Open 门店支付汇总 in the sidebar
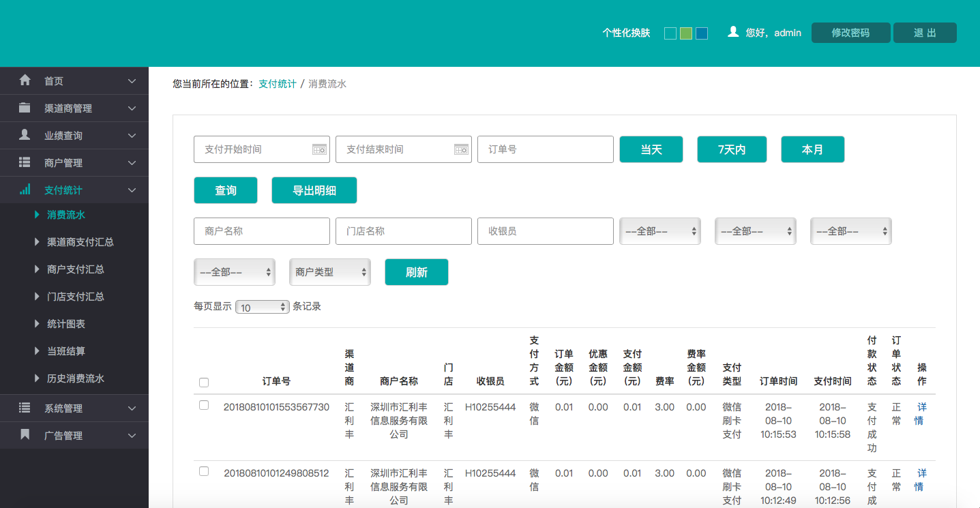The width and height of the screenshot is (980, 508). pyautogui.click(x=76, y=297)
